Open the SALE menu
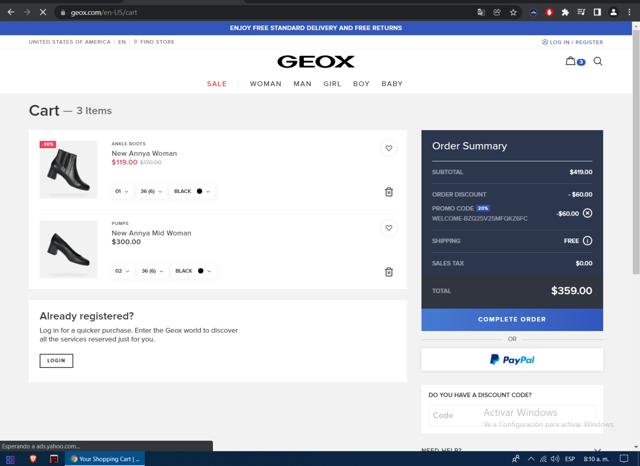This screenshot has height=466, width=640. tap(217, 84)
